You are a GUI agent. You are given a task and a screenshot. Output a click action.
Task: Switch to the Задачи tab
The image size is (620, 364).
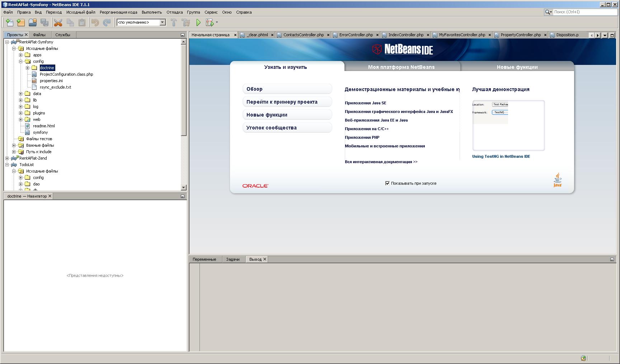click(x=233, y=259)
